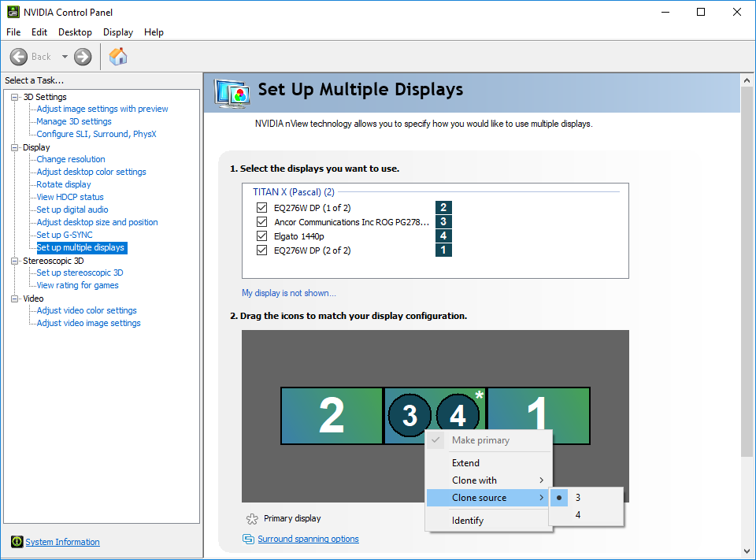Click the vertical scrollbar thumb
756x560 pixels.
click(747, 272)
